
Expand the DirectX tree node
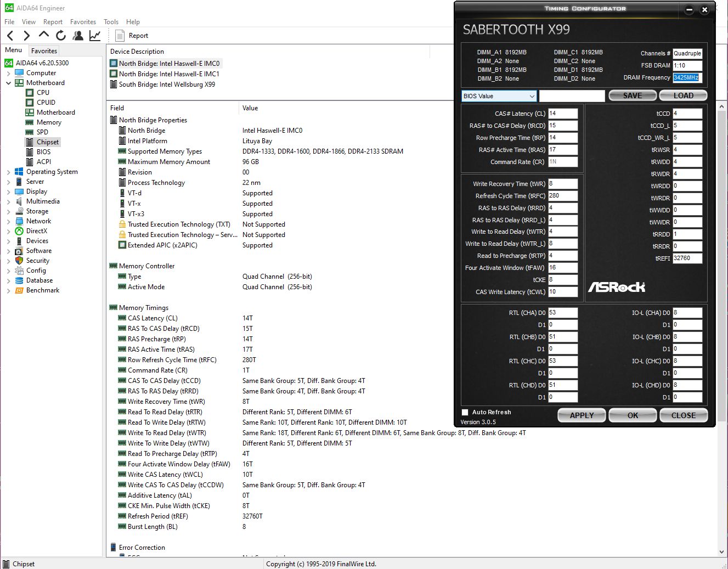point(9,231)
